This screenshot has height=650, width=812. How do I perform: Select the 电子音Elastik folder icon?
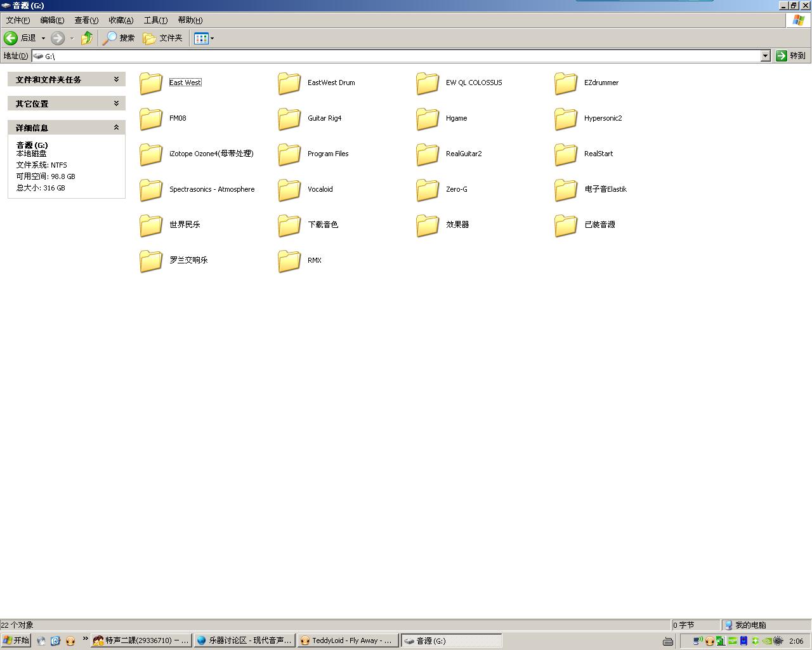tap(566, 189)
